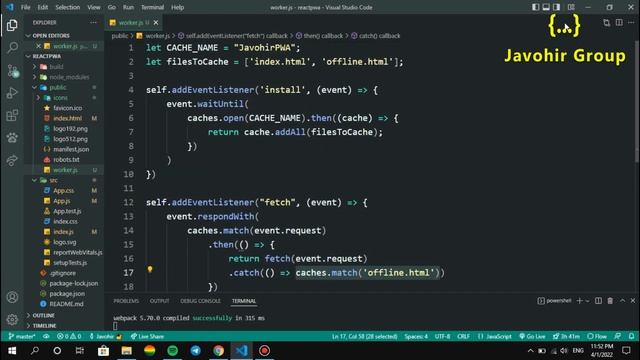Image resolution: width=640 pixels, height=360 pixels.
Task: Open Explorer Views and More Actions ellipsis
Action: (93, 22)
